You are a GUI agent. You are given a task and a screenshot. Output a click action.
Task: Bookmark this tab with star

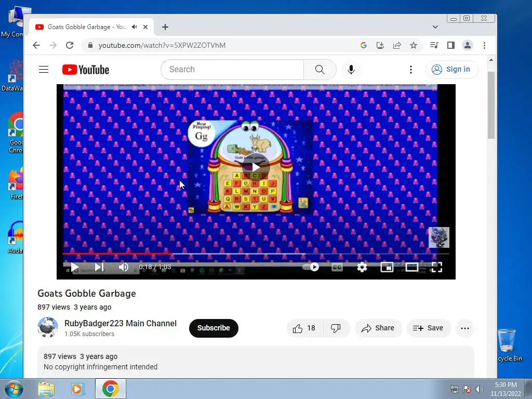pyautogui.click(x=413, y=45)
